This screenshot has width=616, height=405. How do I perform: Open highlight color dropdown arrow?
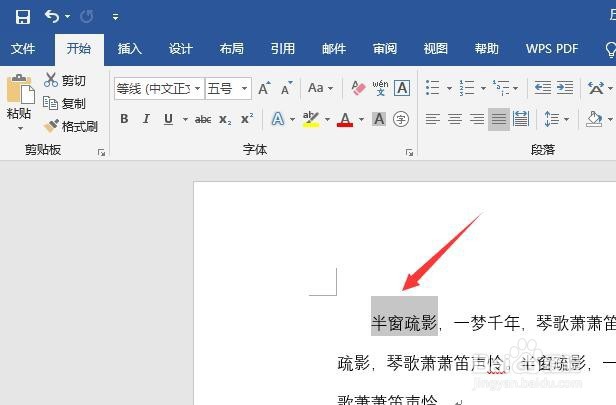point(327,119)
